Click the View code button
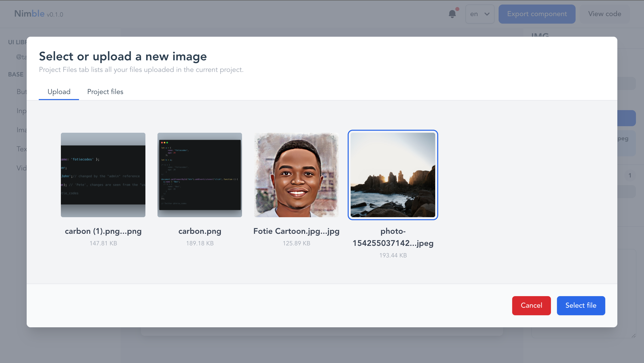This screenshot has height=363, width=644. [605, 14]
